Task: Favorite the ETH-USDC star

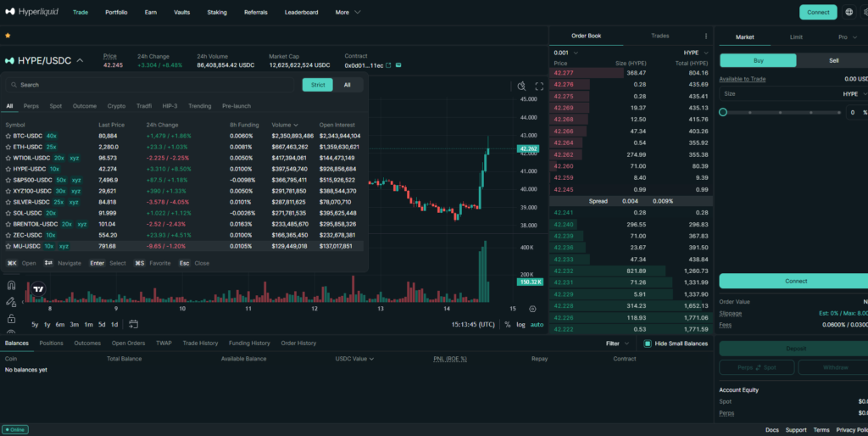Action: tap(8, 147)
